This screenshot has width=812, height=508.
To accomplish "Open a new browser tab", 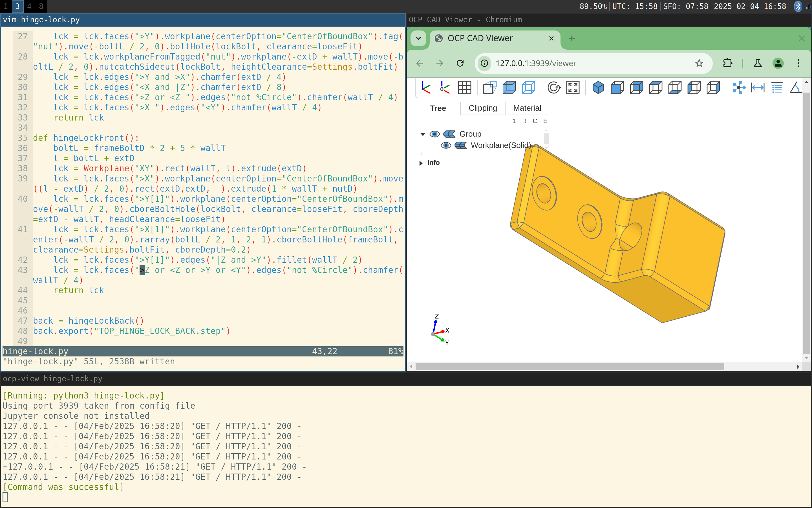I will tap(572, 38).
